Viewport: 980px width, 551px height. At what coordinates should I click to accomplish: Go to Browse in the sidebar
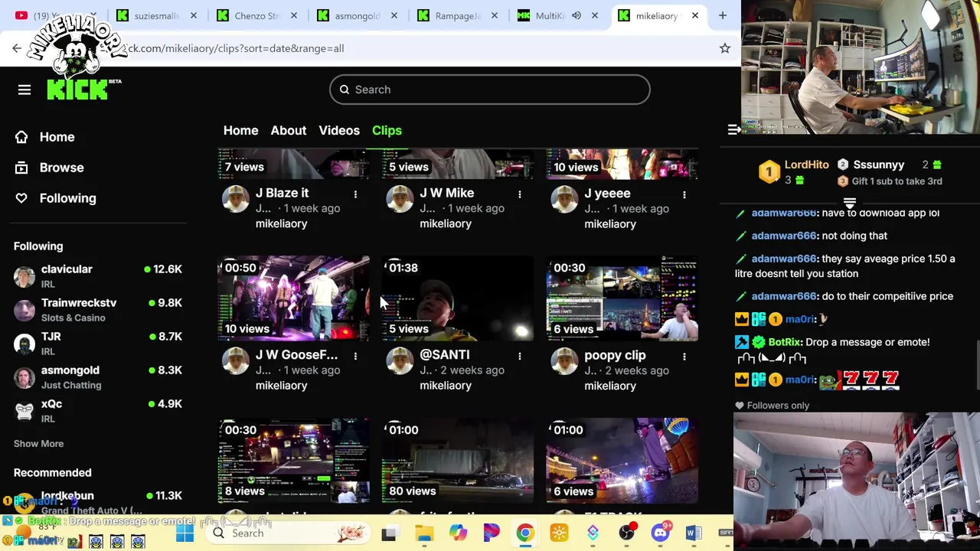(61, 168)
